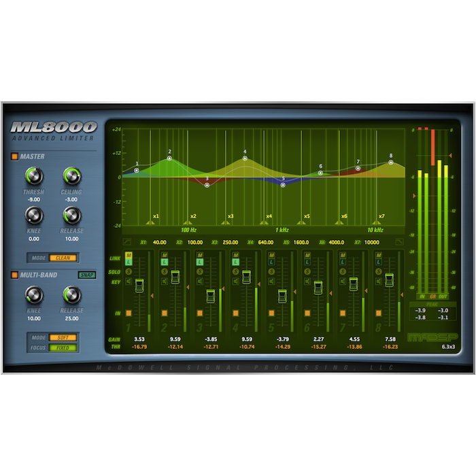Solo band 2 with its S button

click(165, 271)
